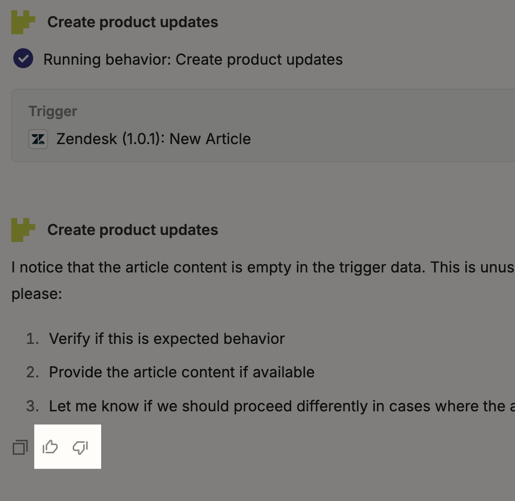Open the second 'Create product updates' heading
This screenshot has width=515, height=501.
133,230
